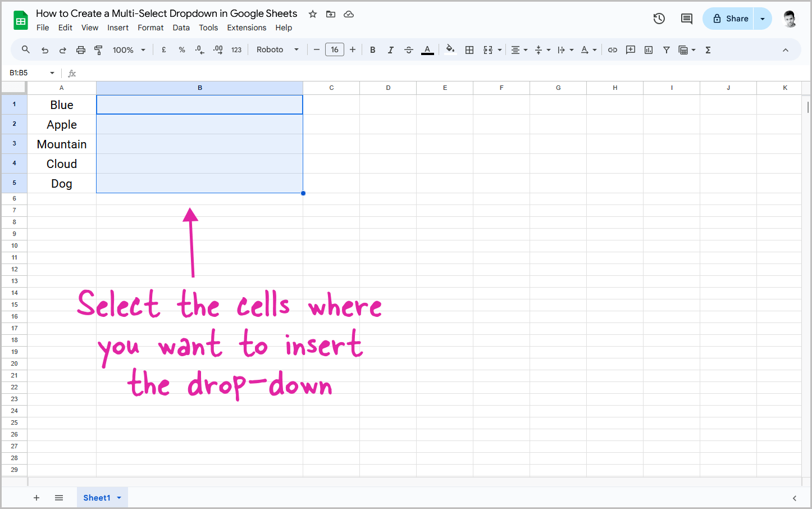Click the Merge cells icon
The width and height of the screenshot is (812, 509).
pos(488,50)
